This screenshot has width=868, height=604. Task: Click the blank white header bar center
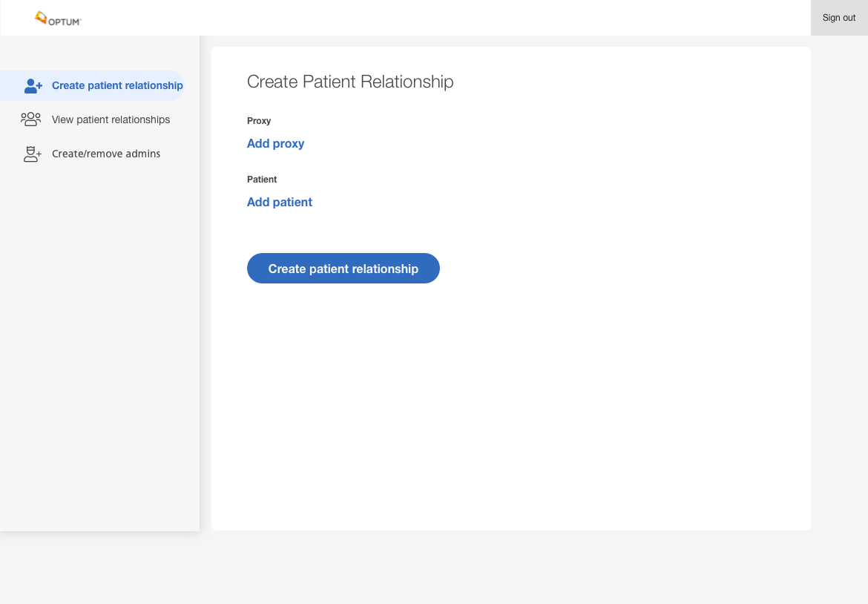(445, 18)
